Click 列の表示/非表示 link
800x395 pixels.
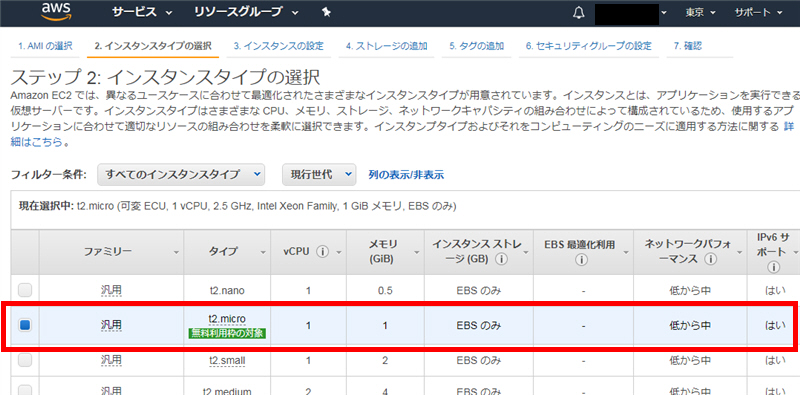(406, 175)
